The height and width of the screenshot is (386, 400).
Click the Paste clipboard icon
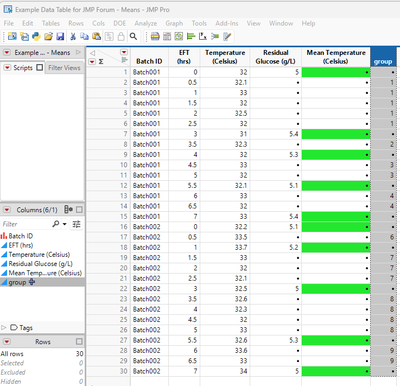[97, 36]
